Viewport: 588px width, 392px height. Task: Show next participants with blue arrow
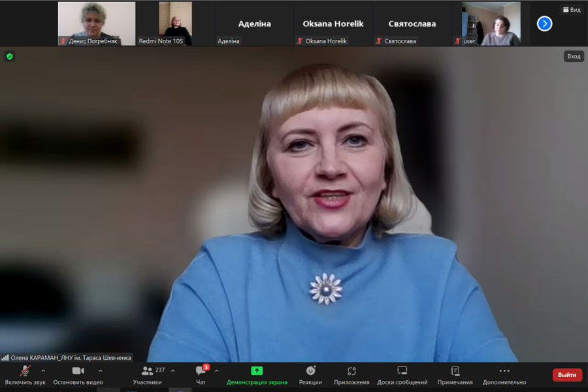544,24
